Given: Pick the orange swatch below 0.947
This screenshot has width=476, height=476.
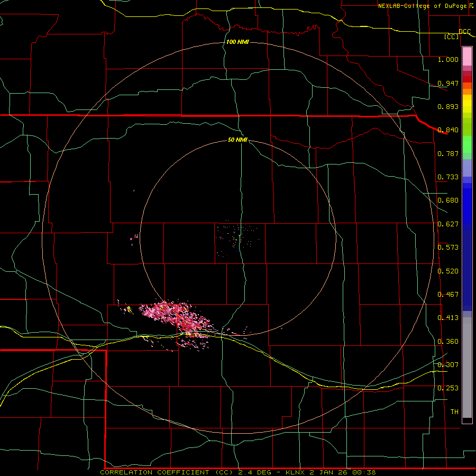Looking at the screenshot, I should click(x=467, y=91).
